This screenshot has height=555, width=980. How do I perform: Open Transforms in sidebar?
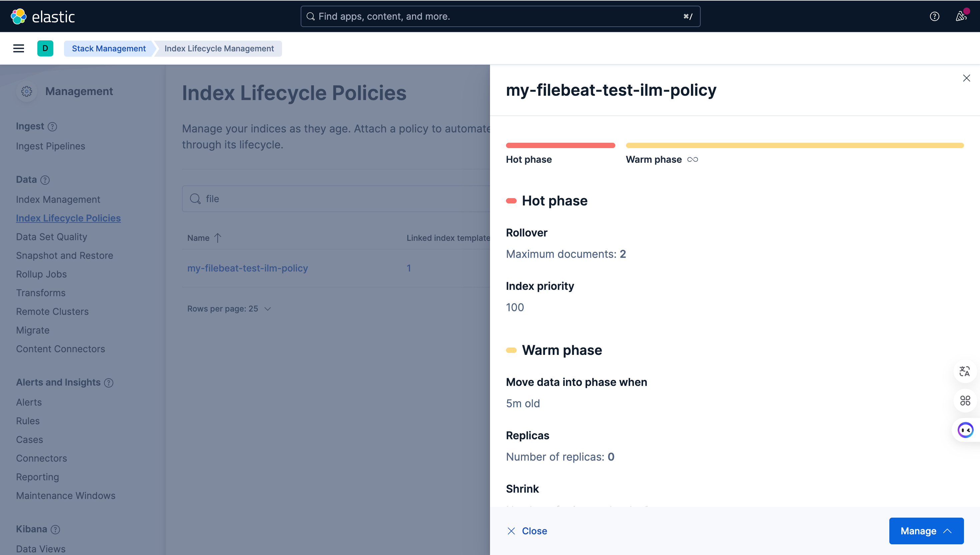pyautogui.click(x=41, y=293)
